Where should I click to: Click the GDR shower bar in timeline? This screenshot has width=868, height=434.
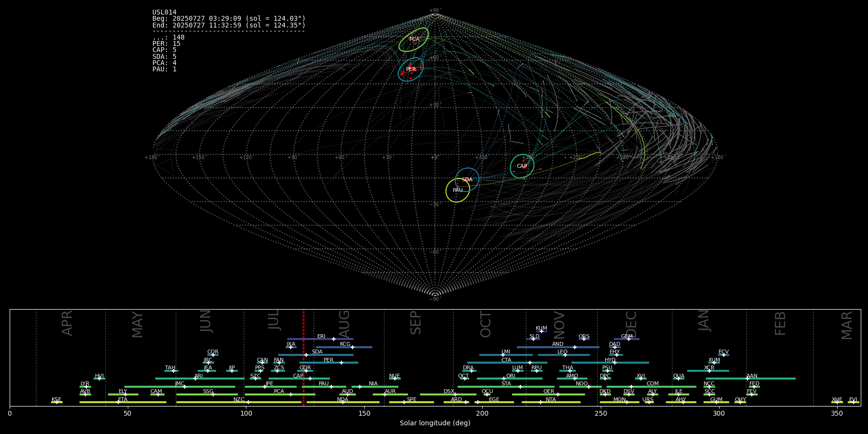[x=305, y=371]
